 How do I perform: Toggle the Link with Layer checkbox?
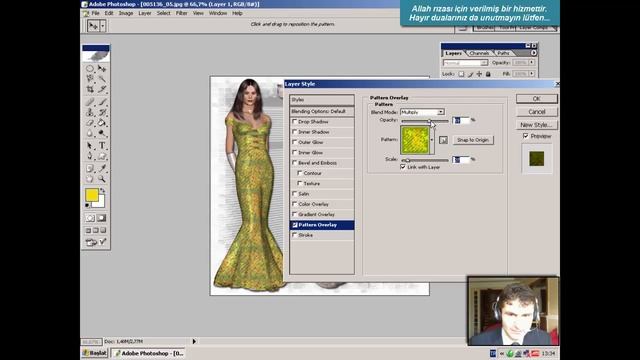403,167
